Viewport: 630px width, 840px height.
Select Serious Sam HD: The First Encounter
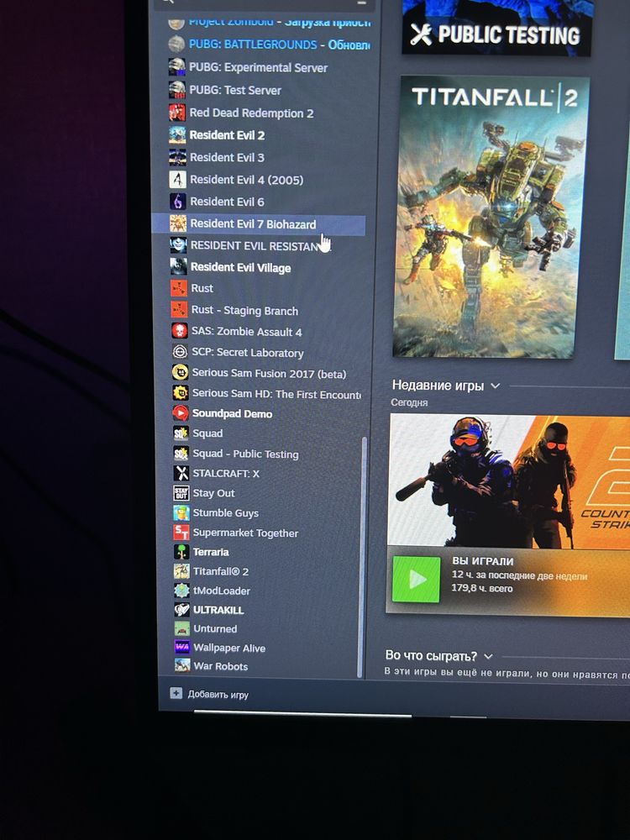coord(276,394)
